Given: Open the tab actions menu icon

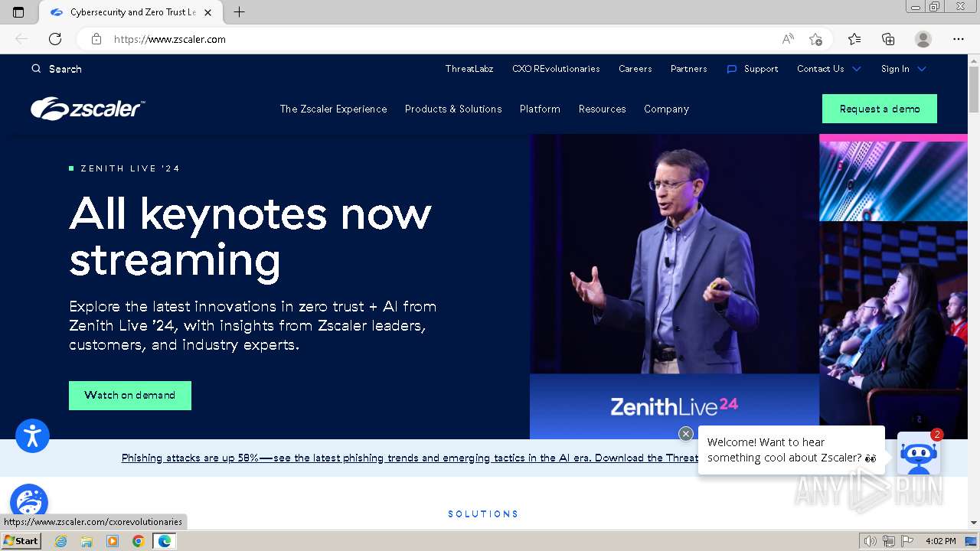Looking at the screenshot, I should [x=18, y=12].
